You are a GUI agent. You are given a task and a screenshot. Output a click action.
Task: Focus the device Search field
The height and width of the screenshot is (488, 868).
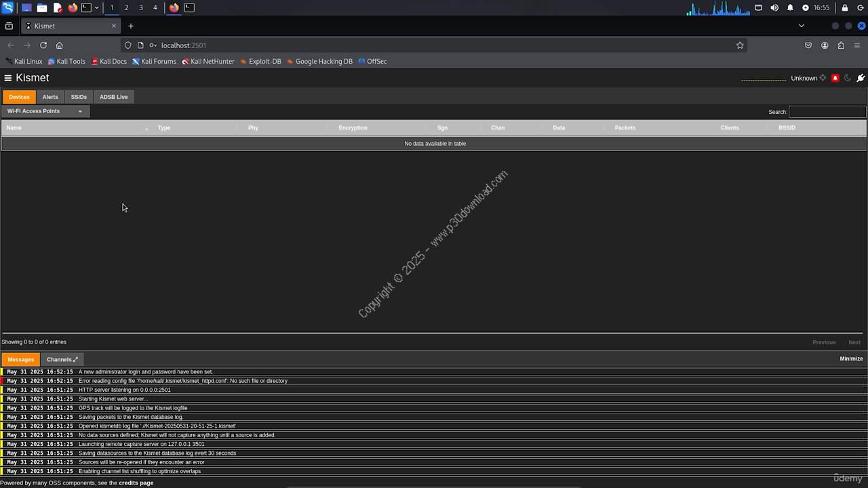click(x=827, y=112)
